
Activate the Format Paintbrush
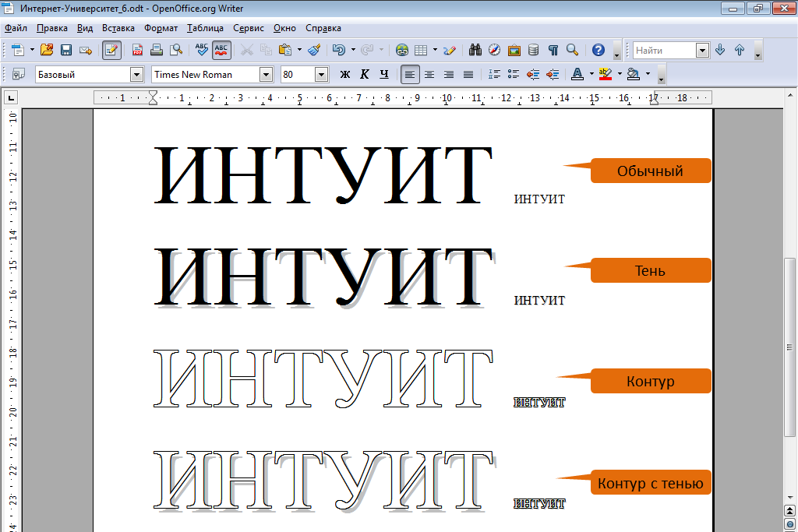[315, 50]
